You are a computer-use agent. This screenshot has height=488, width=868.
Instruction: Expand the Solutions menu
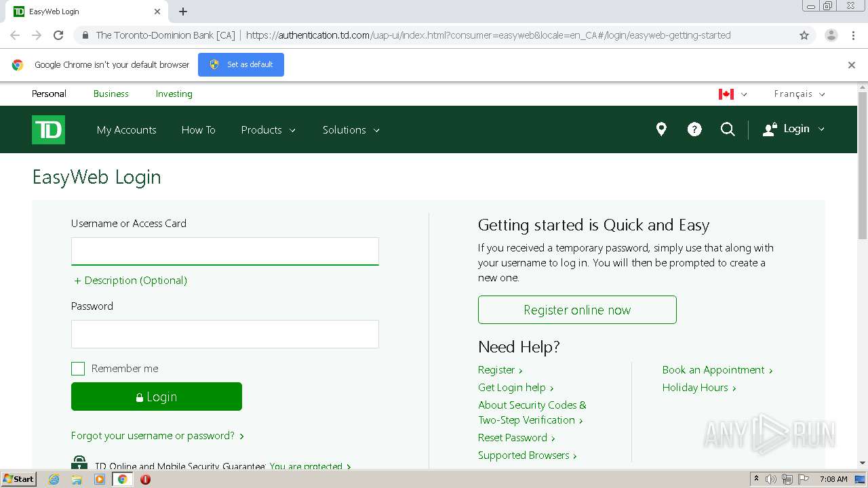tap(351, 129)
